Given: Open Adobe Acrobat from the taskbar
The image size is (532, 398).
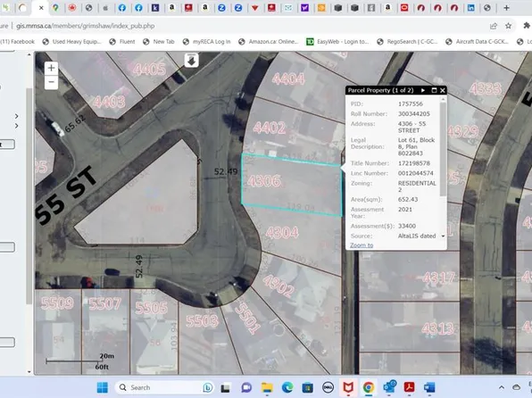Looking at the screenshot, I should (409, 387).
